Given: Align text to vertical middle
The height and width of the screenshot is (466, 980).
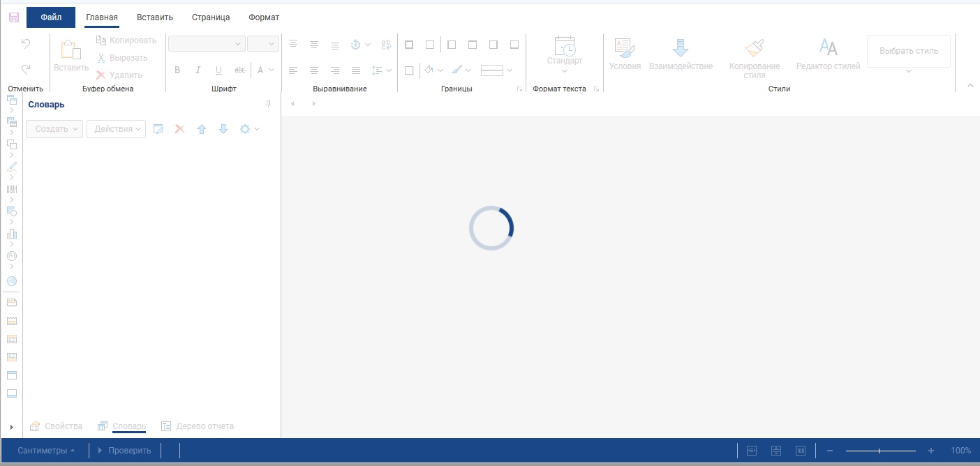Looking at the screenshot, I should [314, 44].
